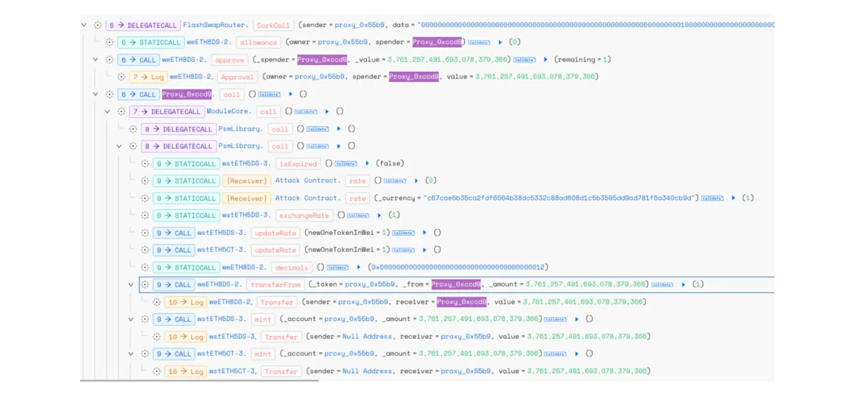Collapse the transferFrom CALL node
This screenshot has height=401, width=868.
coord(131,284)
